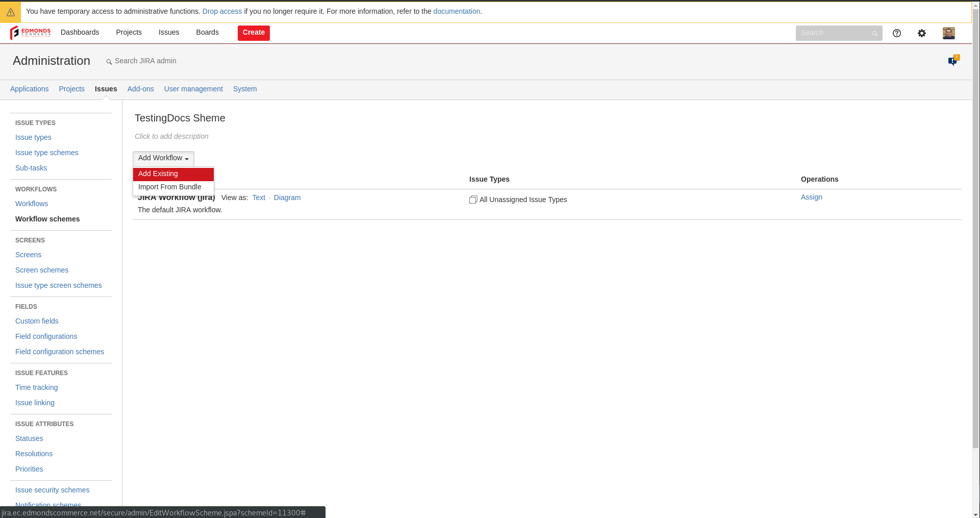Open Custom fields in sidebar
980x518 pixels.
pyautogui.click(x=37, y=321)
